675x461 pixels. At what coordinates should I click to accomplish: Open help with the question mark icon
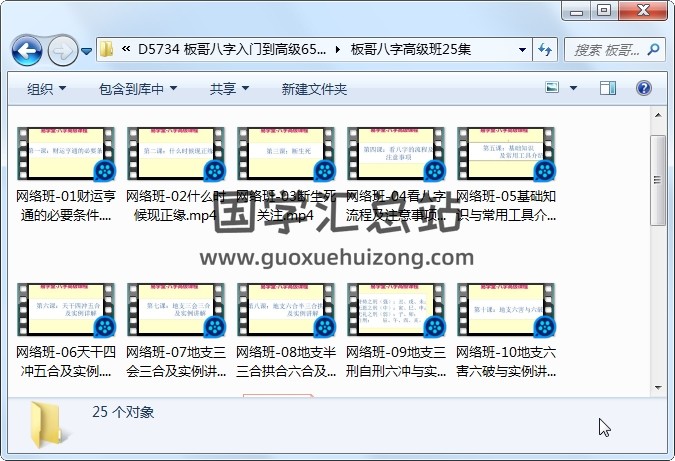coord(644,88)
